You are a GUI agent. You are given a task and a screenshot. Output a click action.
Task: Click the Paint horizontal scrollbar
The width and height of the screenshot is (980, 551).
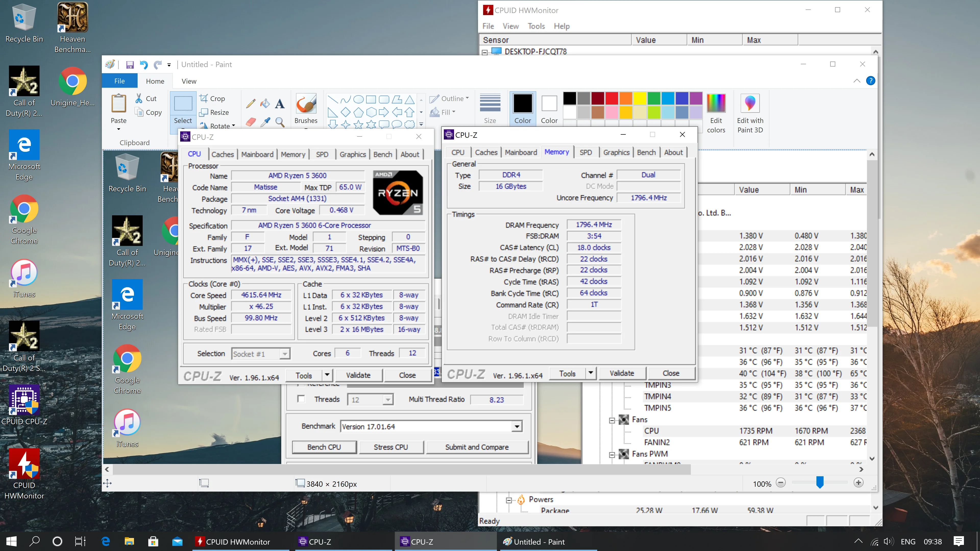click(401, 469)
